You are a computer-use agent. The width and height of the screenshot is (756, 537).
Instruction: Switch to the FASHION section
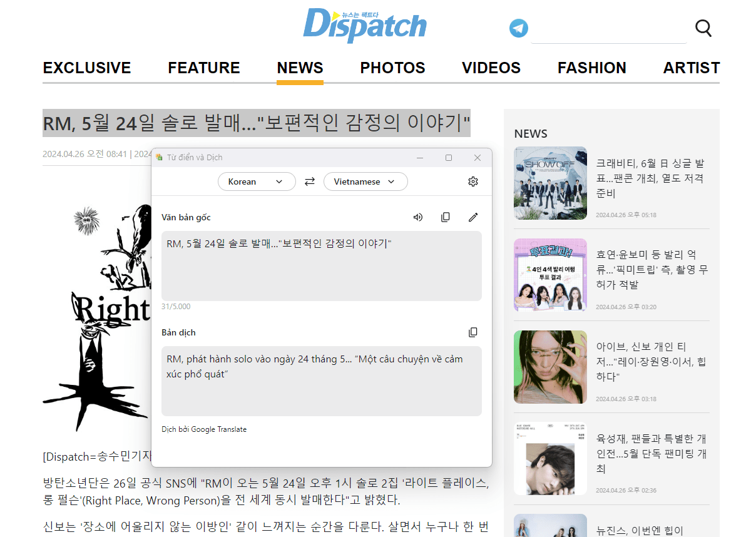(x=591, y=68)
